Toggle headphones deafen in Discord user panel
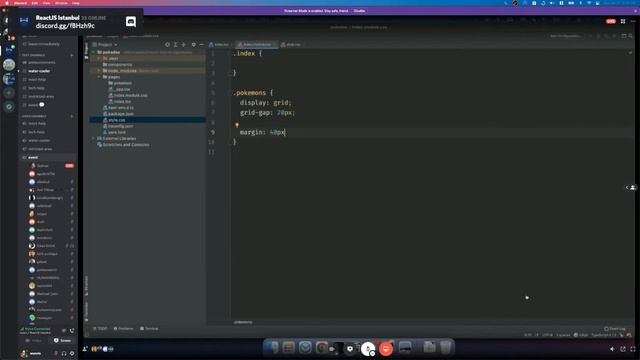 (64, 353)
